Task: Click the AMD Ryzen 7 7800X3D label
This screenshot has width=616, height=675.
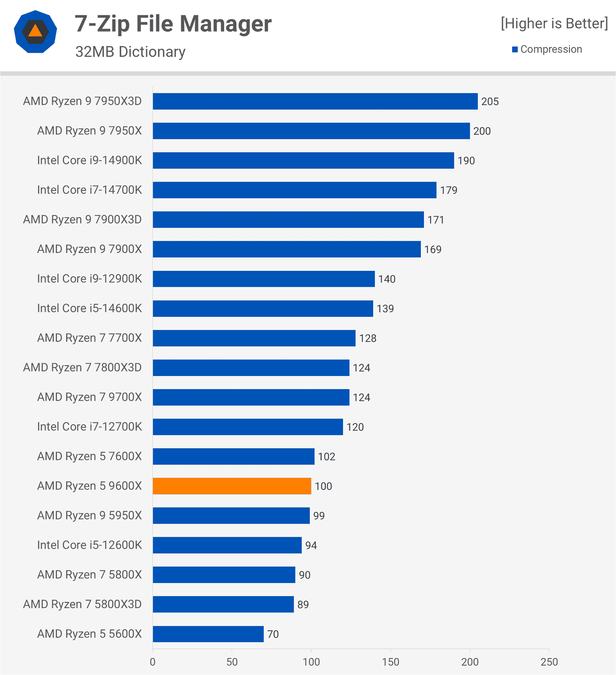Action: [82, 368]
